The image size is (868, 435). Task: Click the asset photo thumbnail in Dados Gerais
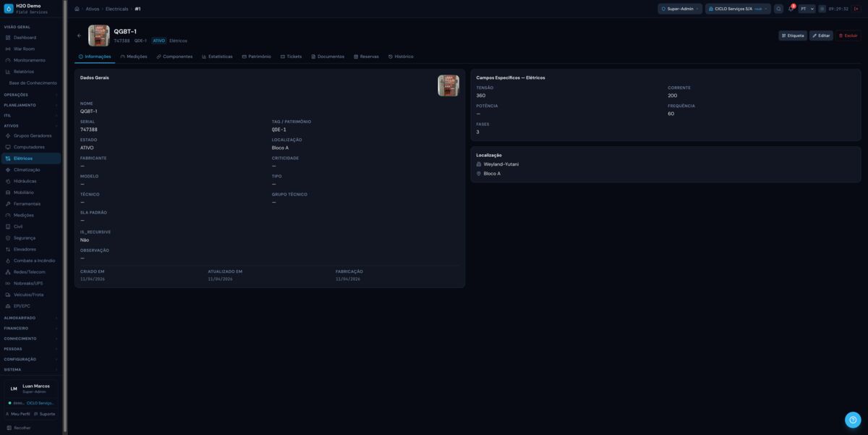pos(448,85)
